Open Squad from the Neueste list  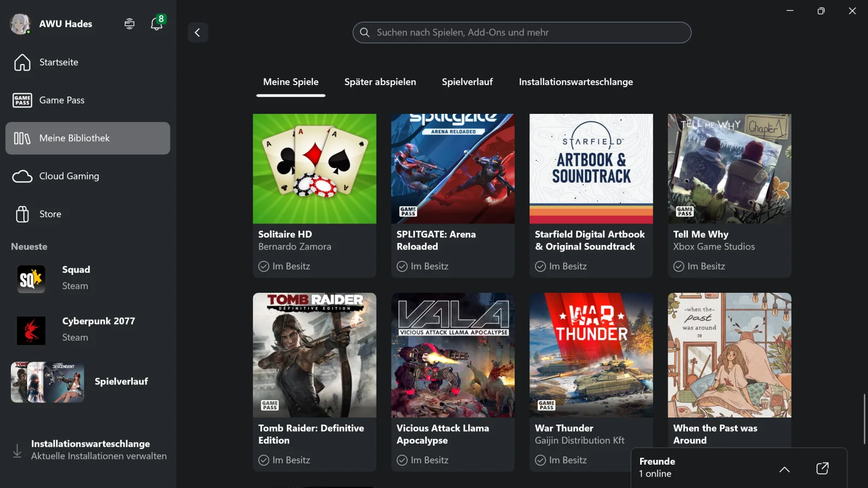[x=88, y=279]
